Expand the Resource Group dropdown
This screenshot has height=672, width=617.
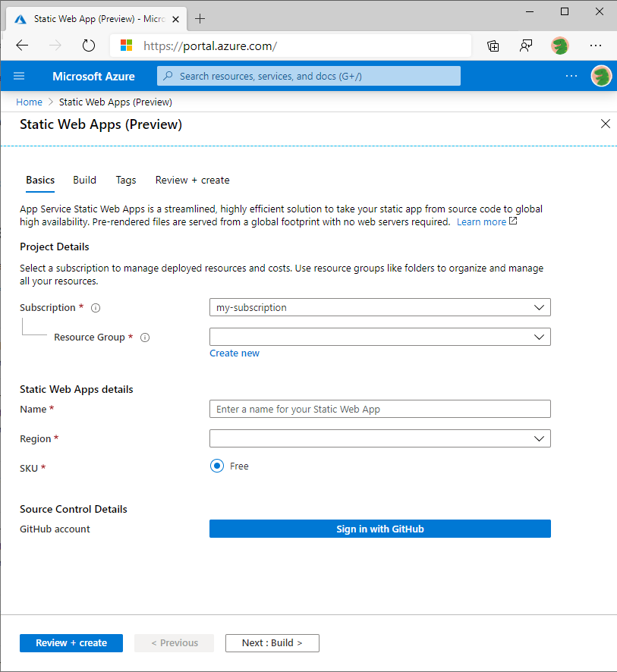[380, 337]
